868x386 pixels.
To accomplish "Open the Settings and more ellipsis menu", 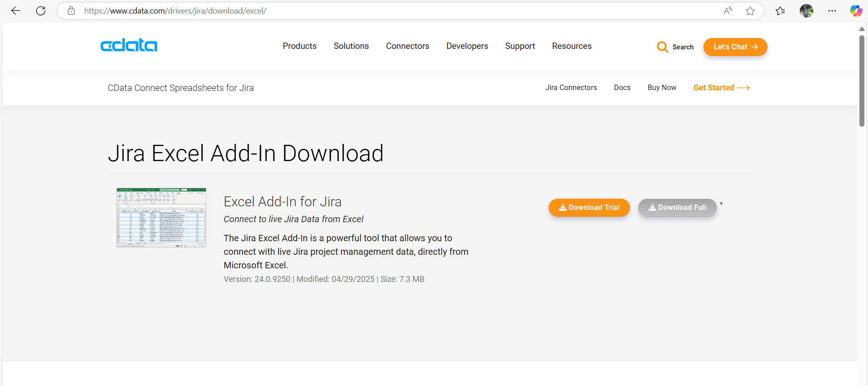I will 832,11.
